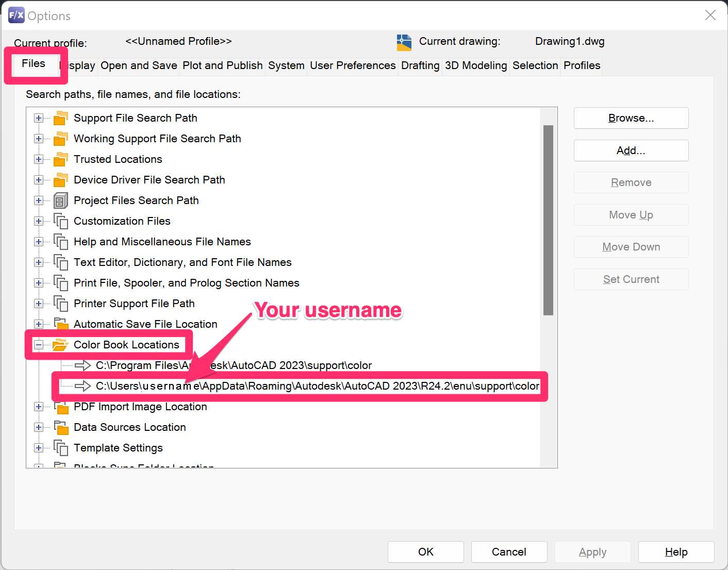Switch to the Open and Save tab
The image size is (728, 570).
[139, 65]
